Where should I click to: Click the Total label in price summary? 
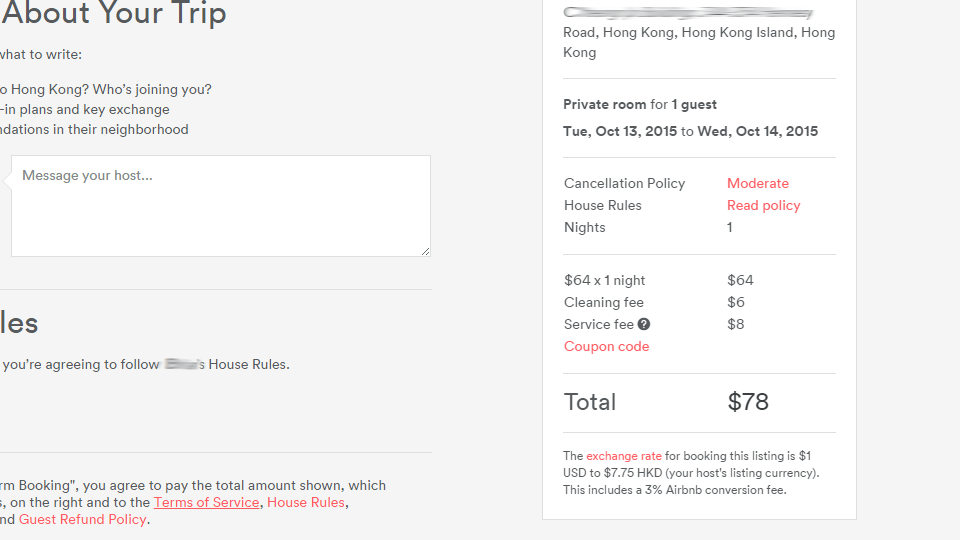point(590,402)
